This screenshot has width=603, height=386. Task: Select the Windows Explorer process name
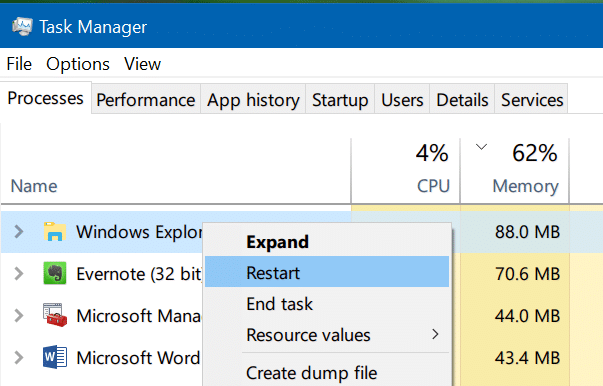click(139, 232)
